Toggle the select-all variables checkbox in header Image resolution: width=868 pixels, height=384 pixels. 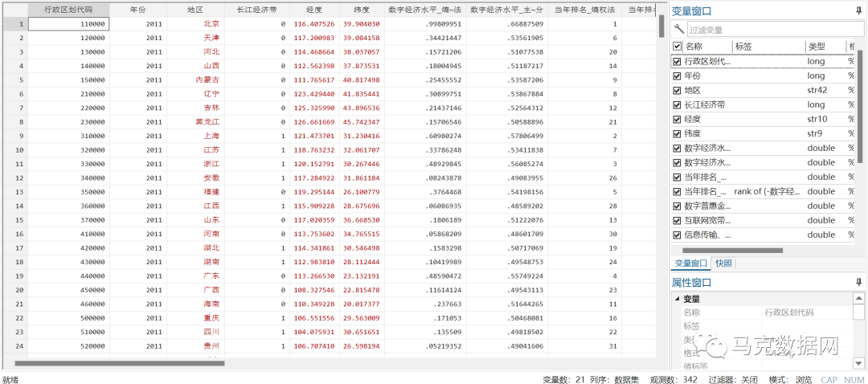677,47
